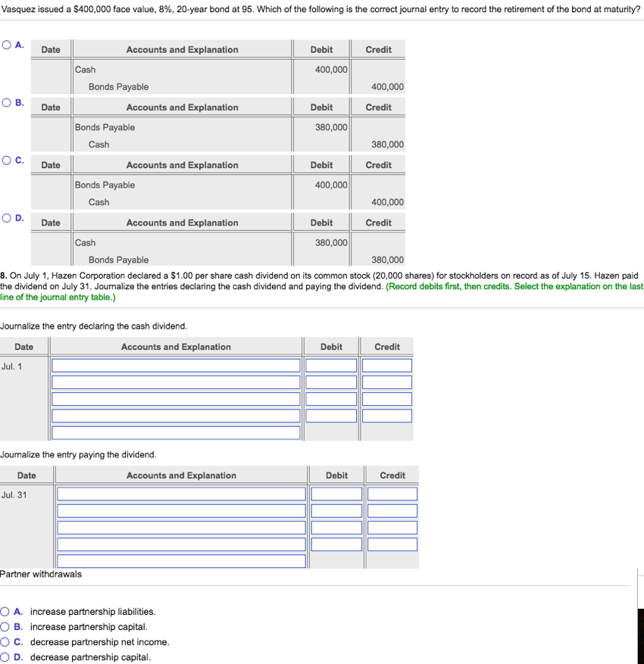Image resolution: width=644 pixels, height=664 pixels.
Task: Choose 'increase partnership capital' answer
Action: click(x=5, y=627)
